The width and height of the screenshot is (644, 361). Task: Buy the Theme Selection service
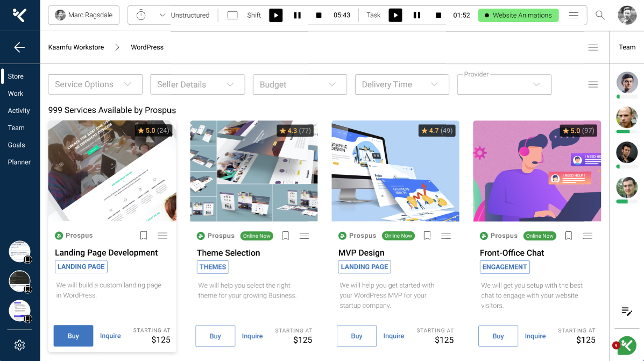215,336
